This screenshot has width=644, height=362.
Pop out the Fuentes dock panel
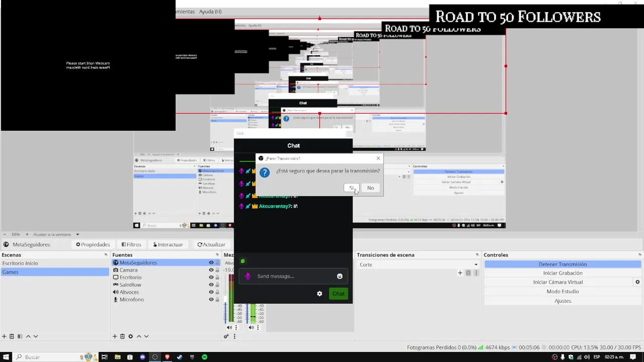(217, 255)
